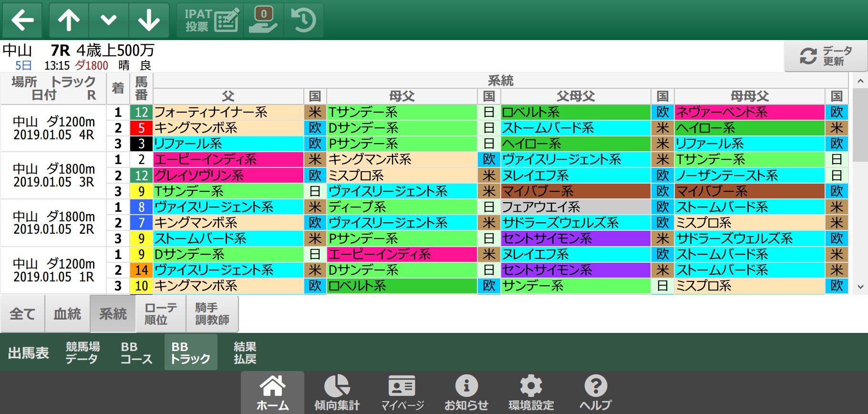Screen dimensions: 868x414
Task: Select the ローテ順位 tab
Action: pos(161,314)
